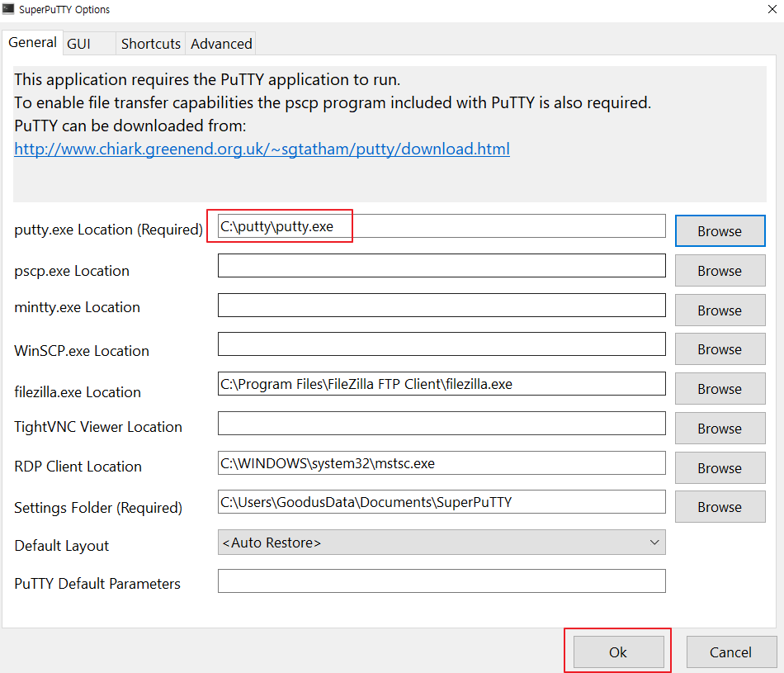Open the Shortcuts tab

[x=150, y=44]
